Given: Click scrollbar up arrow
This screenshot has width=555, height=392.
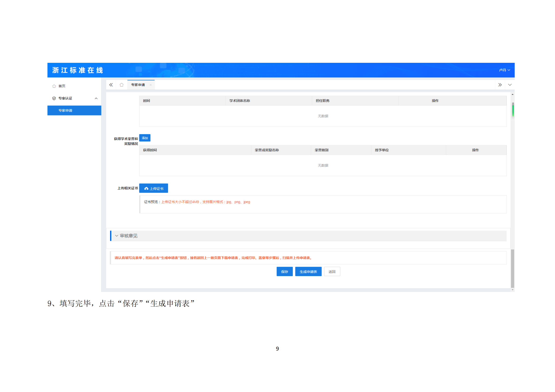Looking at the screenshot, I should pos(513,94).
